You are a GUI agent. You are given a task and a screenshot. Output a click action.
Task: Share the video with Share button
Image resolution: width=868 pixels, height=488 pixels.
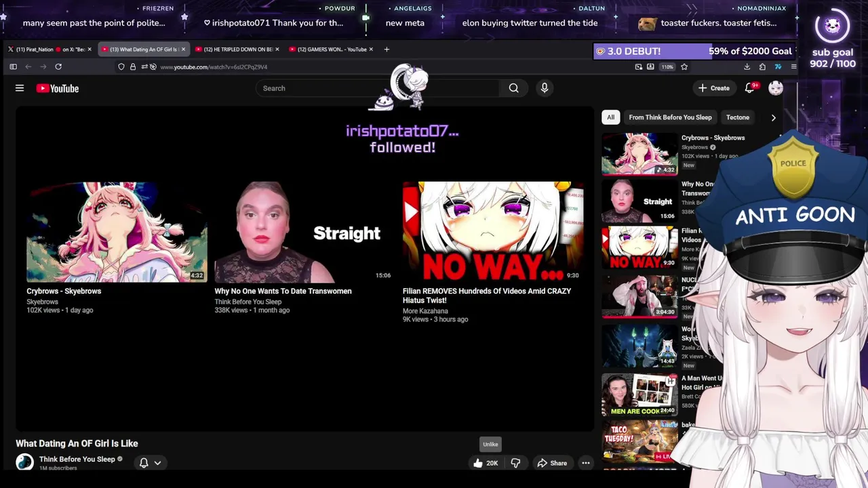coord(552,463)
